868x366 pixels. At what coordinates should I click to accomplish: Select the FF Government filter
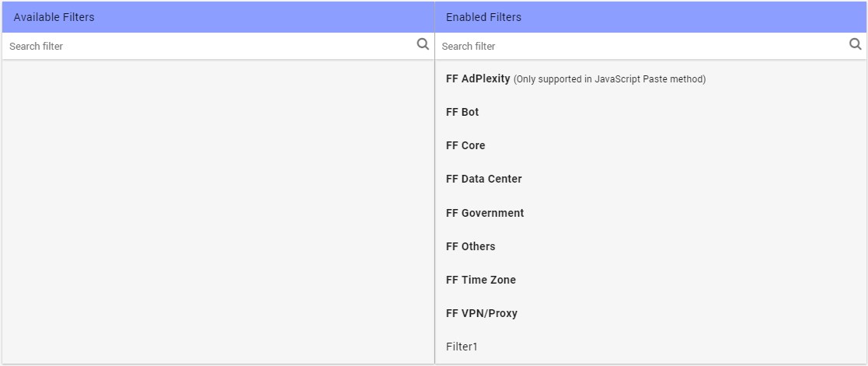coord(485,213)
